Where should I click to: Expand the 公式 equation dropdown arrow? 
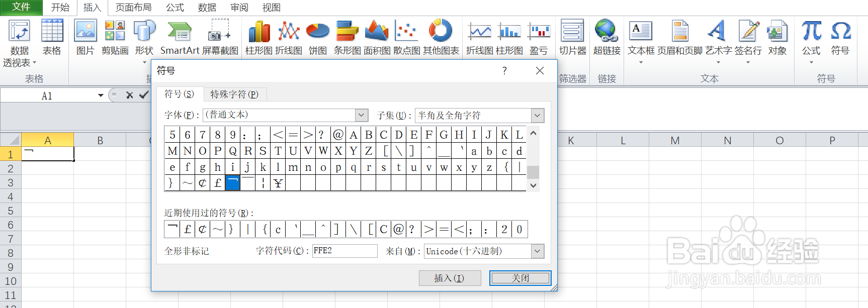pos(811,62)
